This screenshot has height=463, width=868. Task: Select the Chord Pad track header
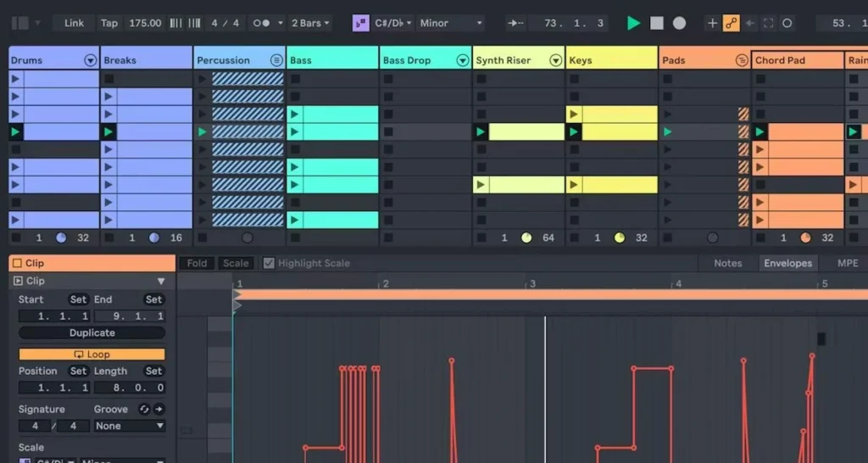[x=797, y=60]
